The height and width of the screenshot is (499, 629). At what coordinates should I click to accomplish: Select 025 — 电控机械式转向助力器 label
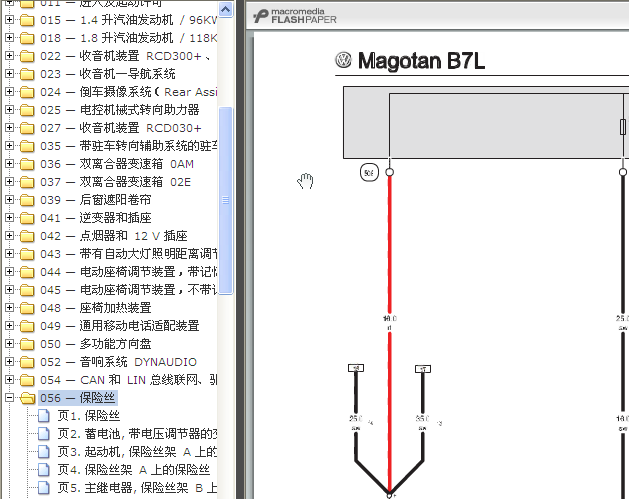tap(120, 110)
